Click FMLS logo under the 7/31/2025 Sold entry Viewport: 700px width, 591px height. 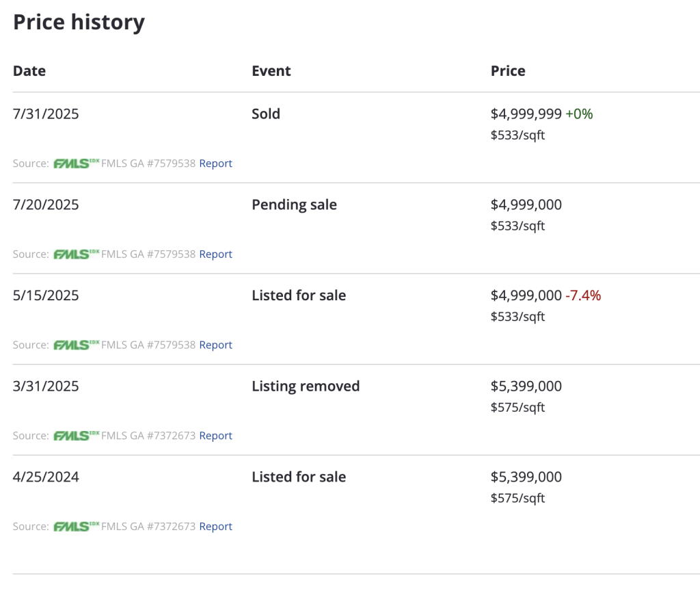coord(76,163)
